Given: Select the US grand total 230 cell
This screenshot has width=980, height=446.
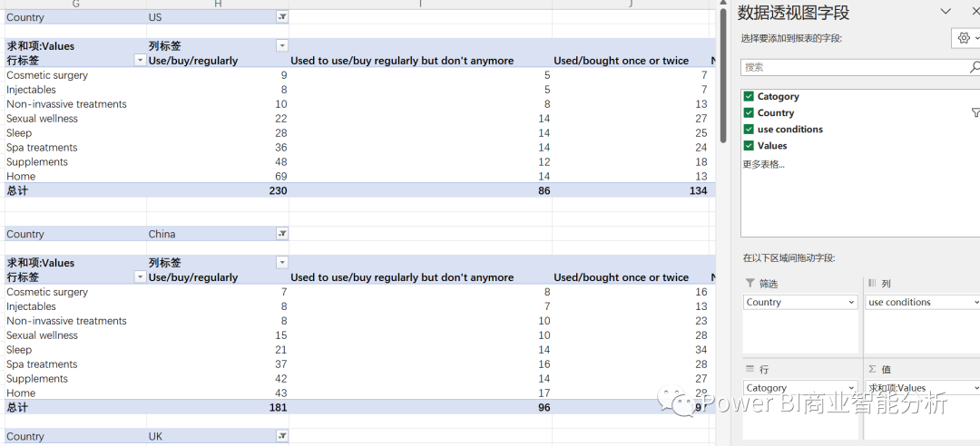Looking at the screenshot, I should [x=218, y=190].
